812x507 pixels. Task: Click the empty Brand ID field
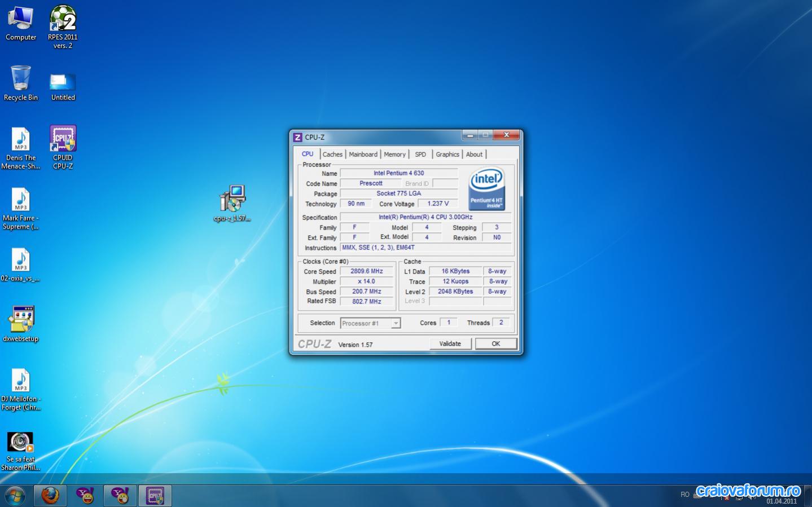click(x=445, y=183)
